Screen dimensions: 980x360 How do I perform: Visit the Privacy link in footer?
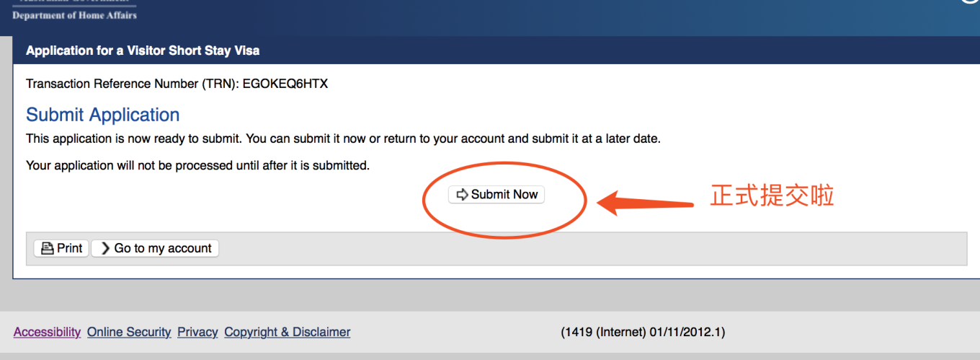197,332
